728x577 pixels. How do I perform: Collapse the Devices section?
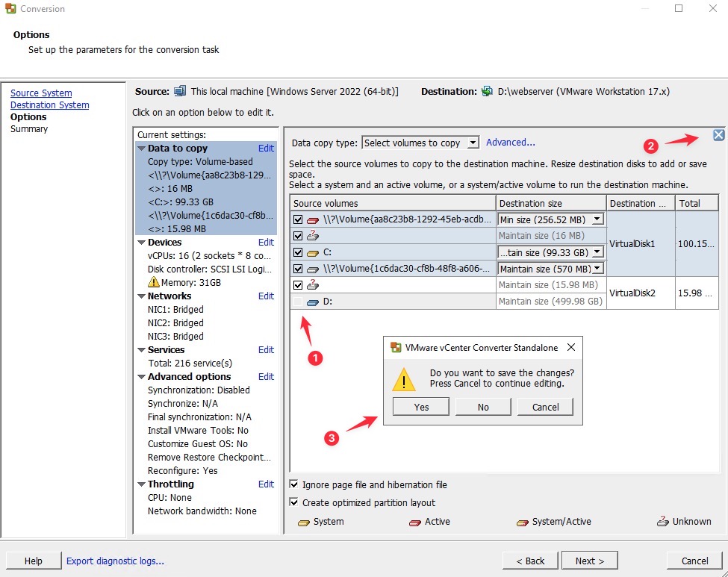click(142, 243)
